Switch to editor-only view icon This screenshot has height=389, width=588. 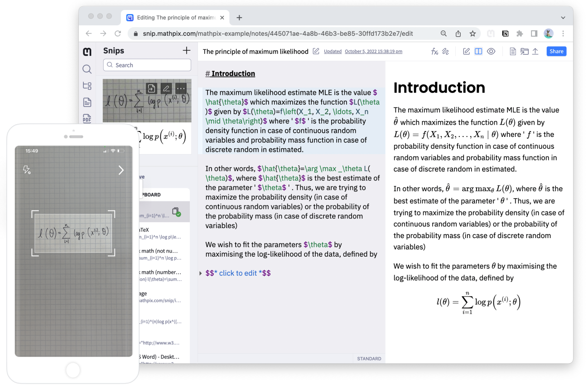(x=466, y=52)
